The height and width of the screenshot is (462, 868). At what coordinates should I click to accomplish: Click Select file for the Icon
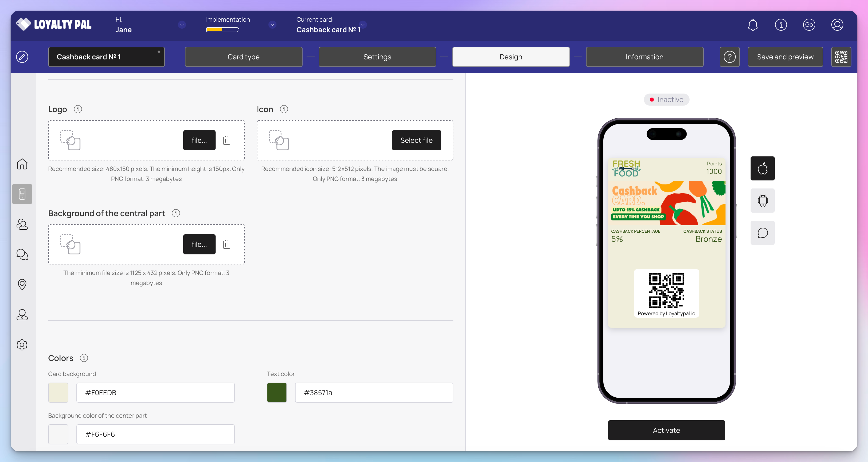416,140
